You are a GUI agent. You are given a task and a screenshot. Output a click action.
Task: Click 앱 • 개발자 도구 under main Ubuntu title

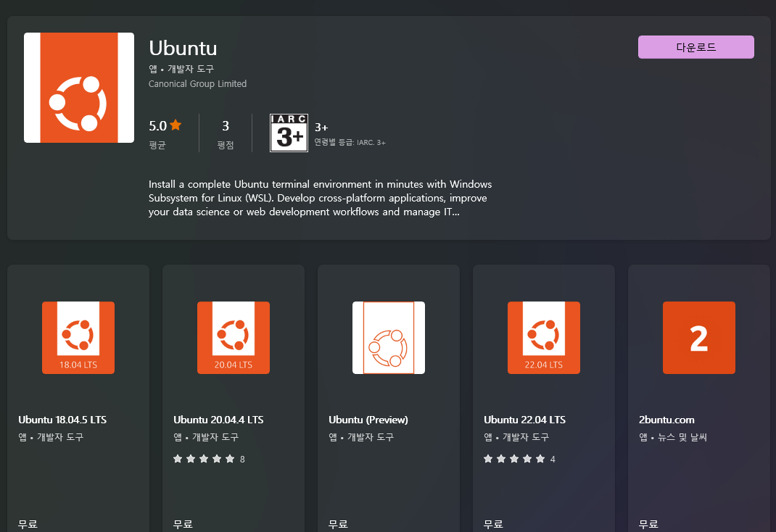coord(181,69)
